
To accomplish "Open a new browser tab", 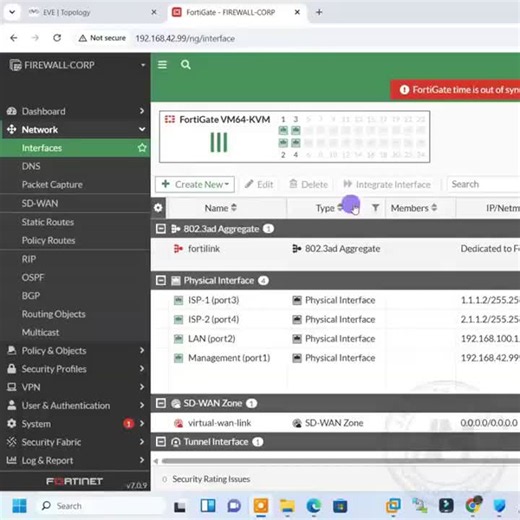I will pyautogui.click(x=319, y=12).
